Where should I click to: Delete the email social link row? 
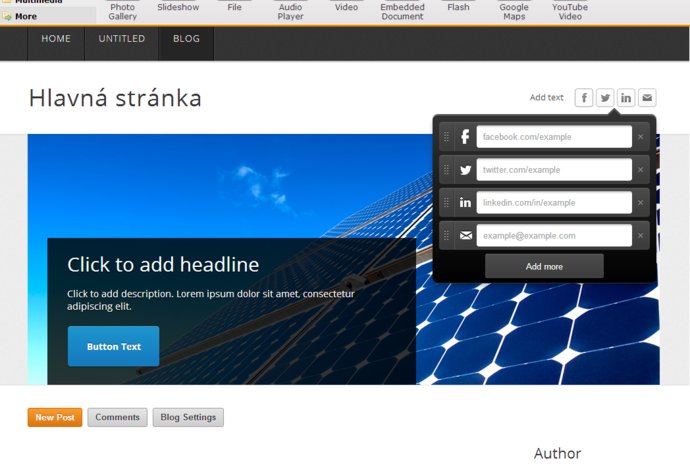tap(641, 236)
